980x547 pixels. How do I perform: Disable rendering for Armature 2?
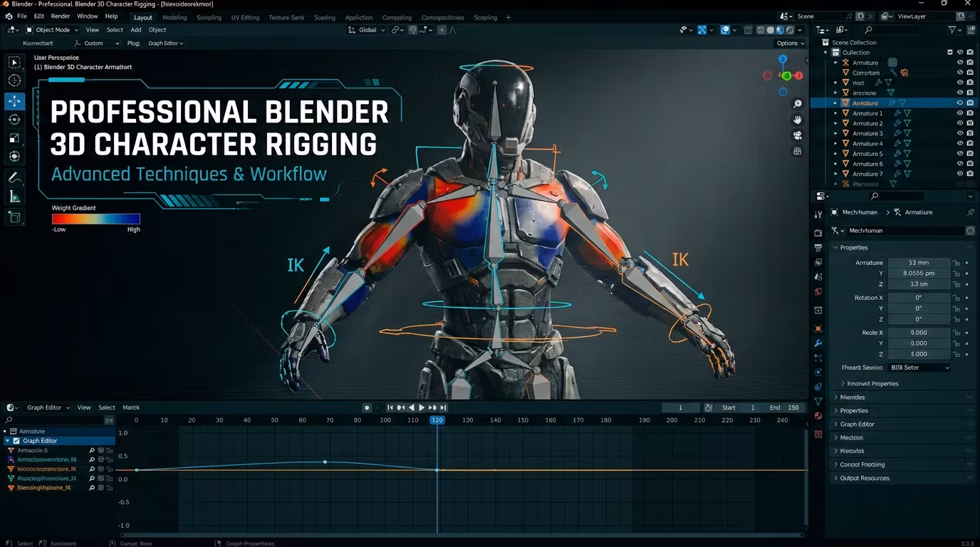pos(970,123)
